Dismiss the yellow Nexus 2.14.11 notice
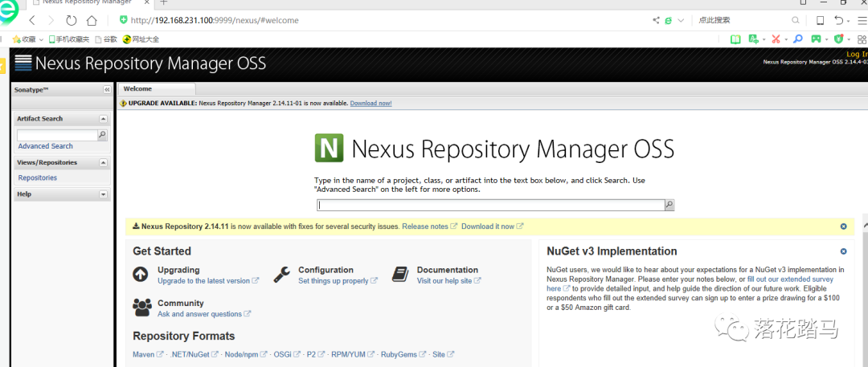Screen dimensions: 868x367 [x=843, y=226]
